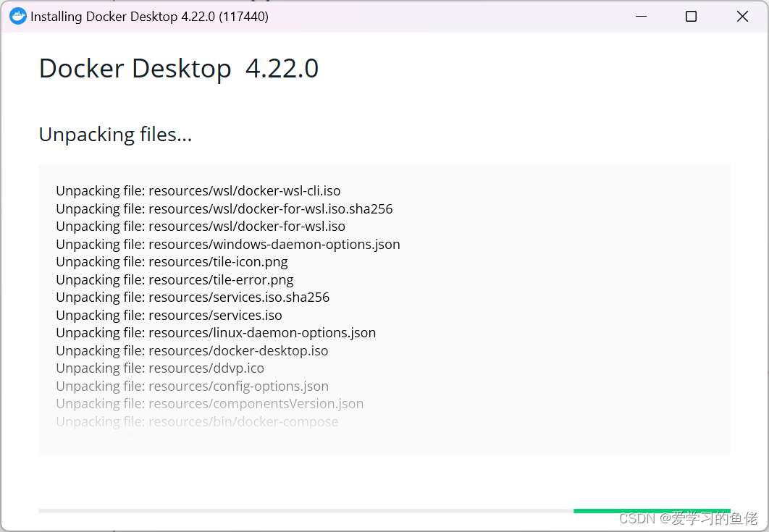
Task: Maximize the Docker installer window
Action: tap(691, 16)
